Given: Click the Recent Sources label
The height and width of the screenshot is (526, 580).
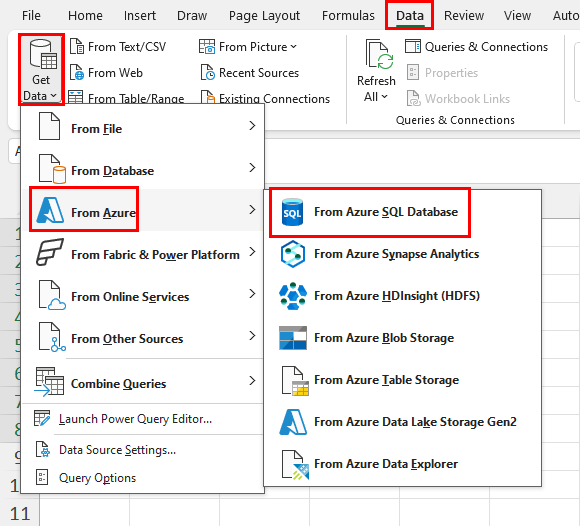Looking at the screenshot, I should click(x=259, y=73).
